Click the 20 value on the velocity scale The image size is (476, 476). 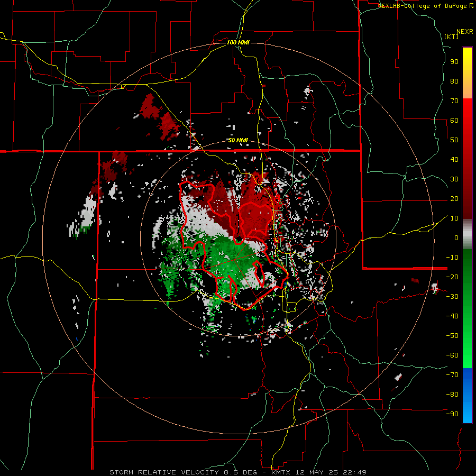(454, 198)
